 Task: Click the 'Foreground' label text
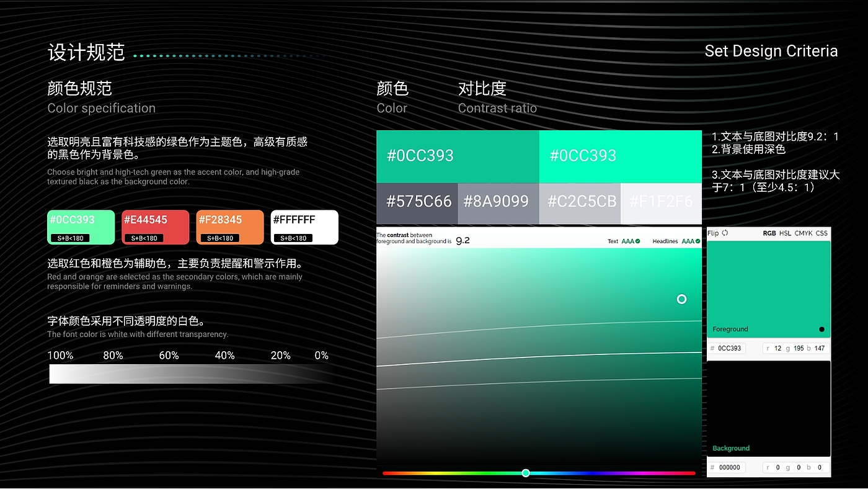click(x=730, y=329)
